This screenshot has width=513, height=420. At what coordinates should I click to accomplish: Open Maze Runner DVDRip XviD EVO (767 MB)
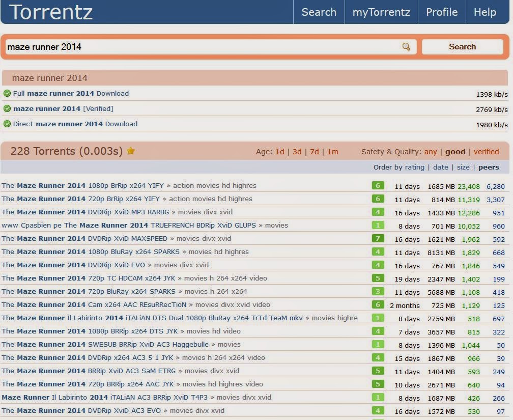(x=73, y=265)
